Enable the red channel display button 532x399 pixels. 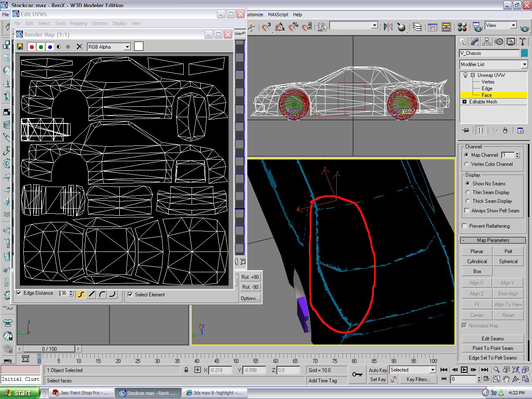coord(32,47)
